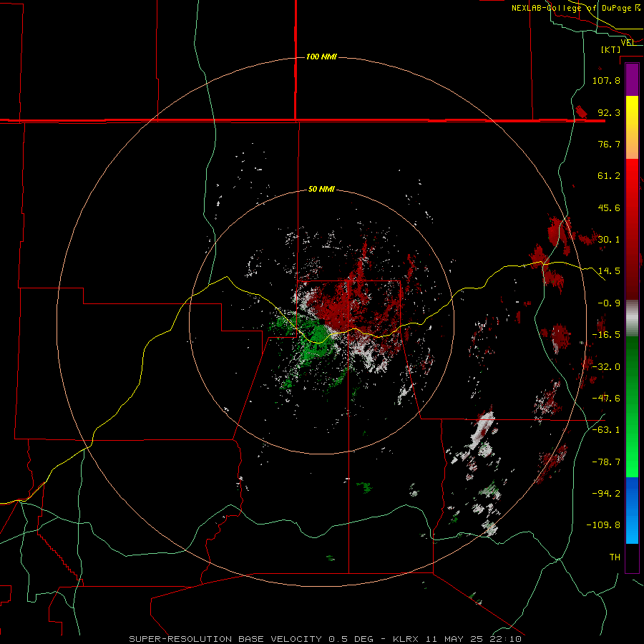The width and height of the screenshot is (644, 644).
Task: Click the -63.1 legend value
Action: pyautogui.click(x=606, y=430)
